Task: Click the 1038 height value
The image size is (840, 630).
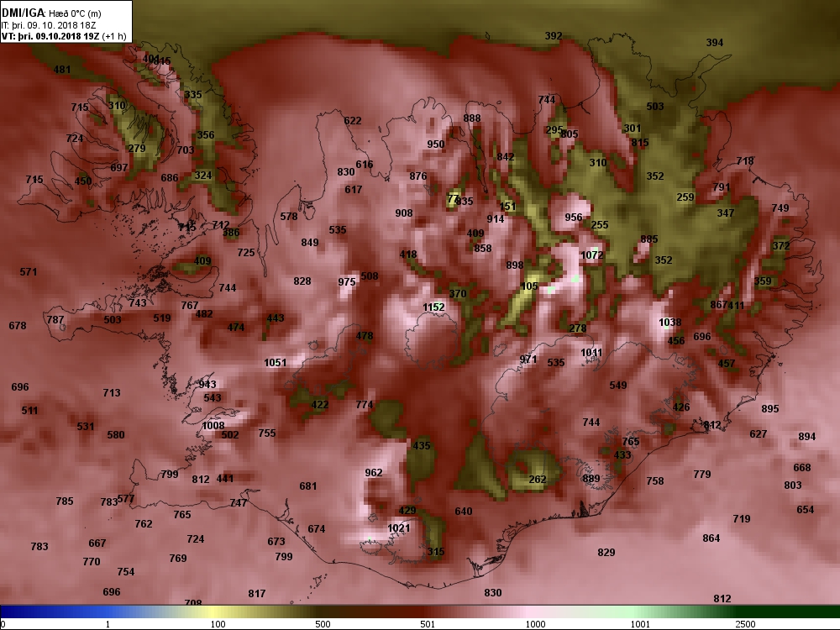Action: coord(669,322)
